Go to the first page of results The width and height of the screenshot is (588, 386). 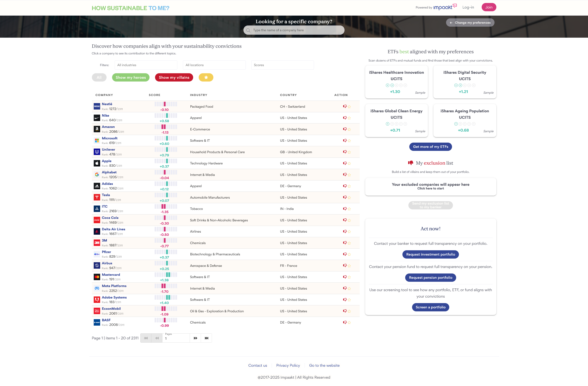[146, 338]
